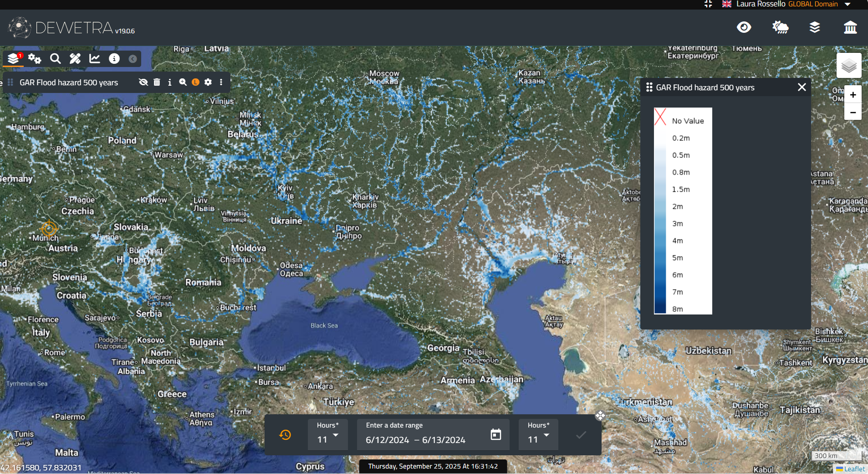Open the chart analysis tool
Image resolution: width=868 pixels, height=474 pixels.
coord(95,58)
